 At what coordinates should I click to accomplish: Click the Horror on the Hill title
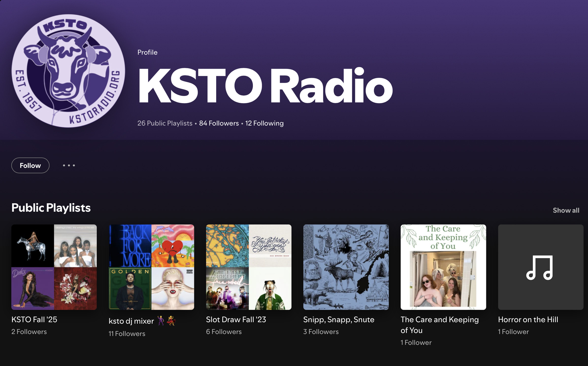point(528,319)
